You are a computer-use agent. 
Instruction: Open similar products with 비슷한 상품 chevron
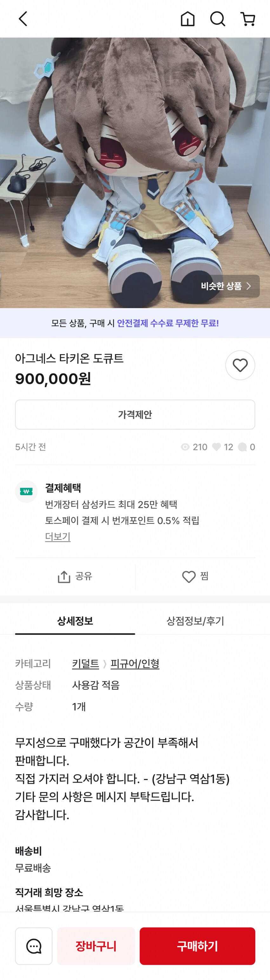click(x=225, y=286)
